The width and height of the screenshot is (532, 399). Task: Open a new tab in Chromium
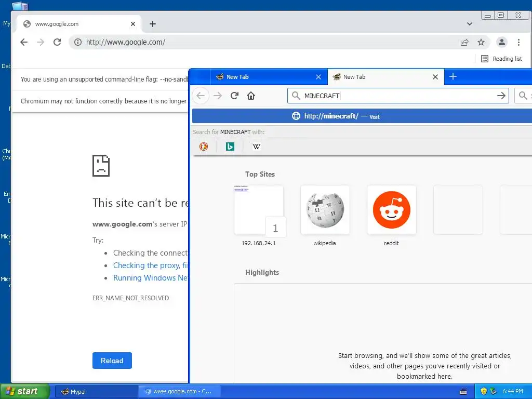tap(153, 24)
